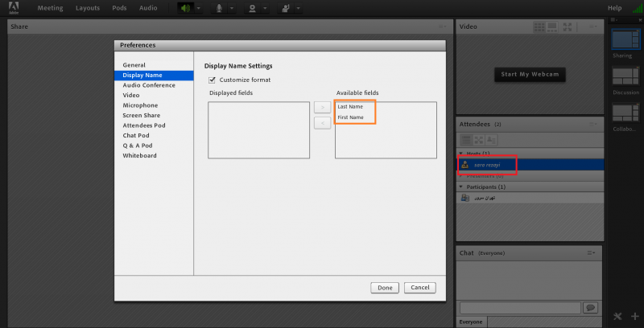The image size is (644, 328).
Task: Click the Video pod full screen icon
Action: pos(568,27)
